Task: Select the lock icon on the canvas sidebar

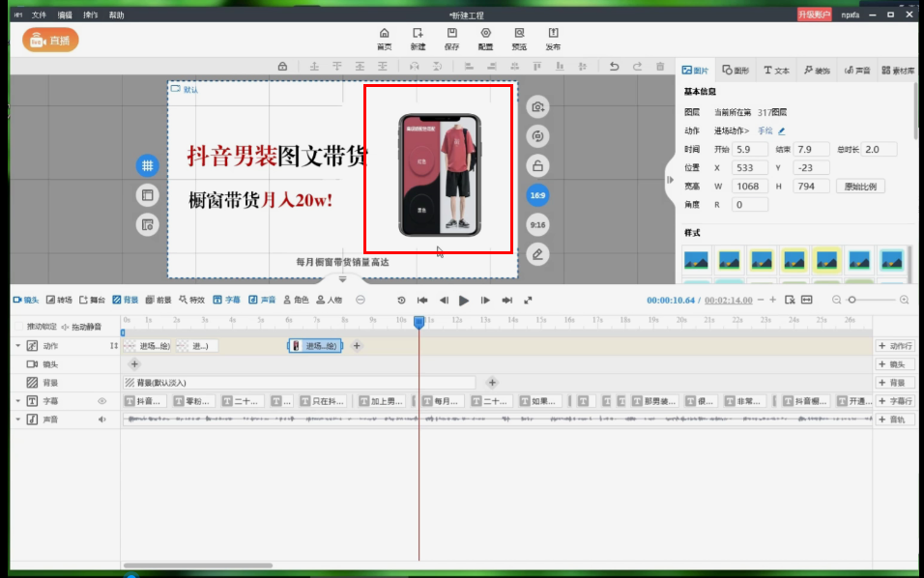Action: [x=536, y=164]
